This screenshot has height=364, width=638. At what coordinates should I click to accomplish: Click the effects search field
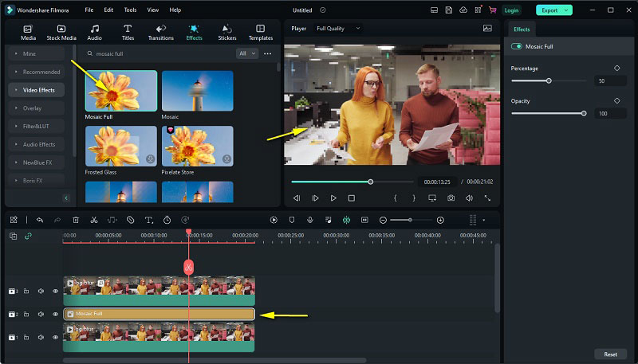click(159, 53)
